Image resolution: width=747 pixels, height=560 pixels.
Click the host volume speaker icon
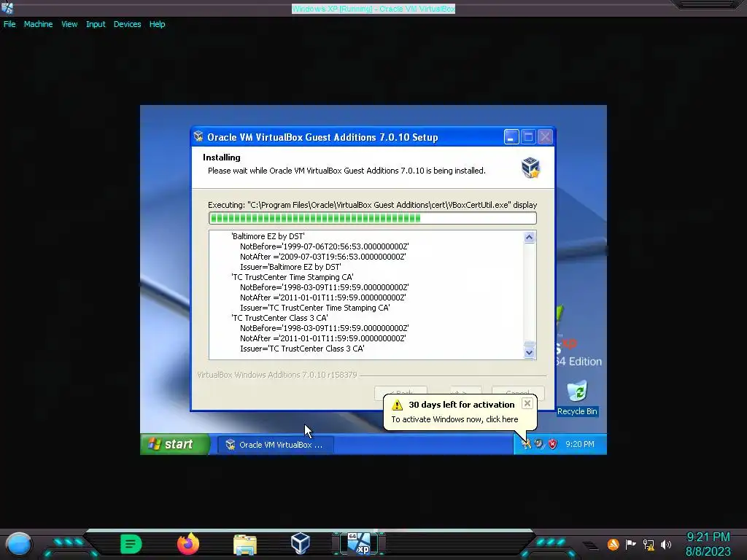[x=666, y=544]
